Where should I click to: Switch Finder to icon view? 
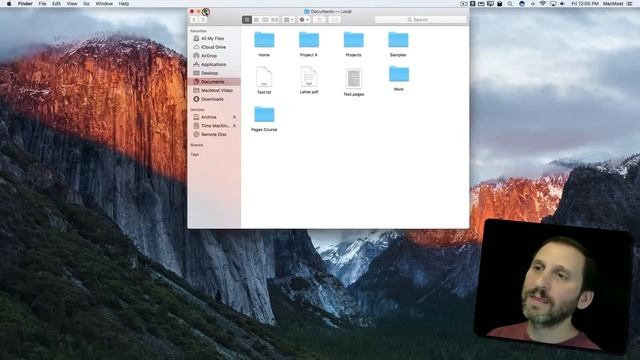click(247, 20)
